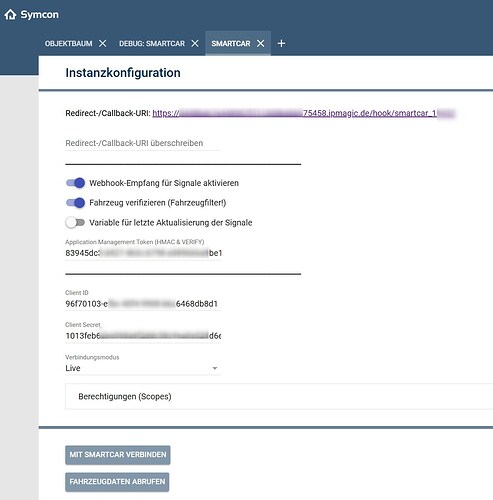The width and height of the screenshot is (493, 500).
Task: Switch to the OBJEKTBAUM tab
Action: pyautogui.click(x=69, y=44)
